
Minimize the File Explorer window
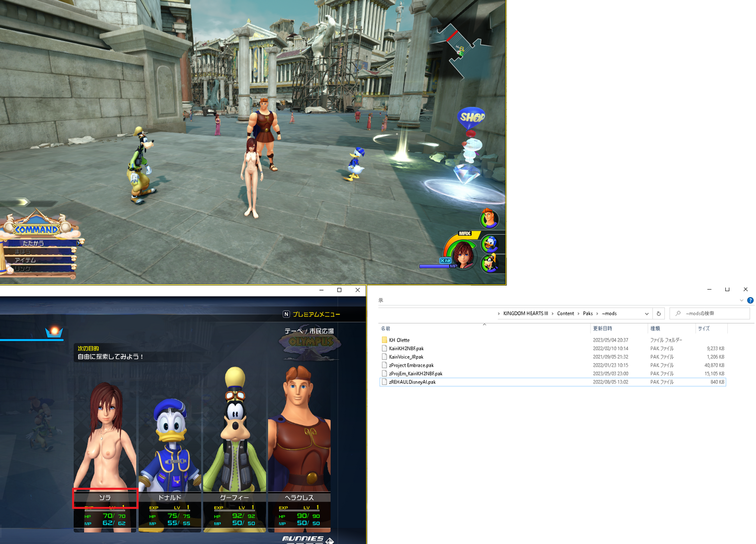pyautogui.click(x=709, y=290)
